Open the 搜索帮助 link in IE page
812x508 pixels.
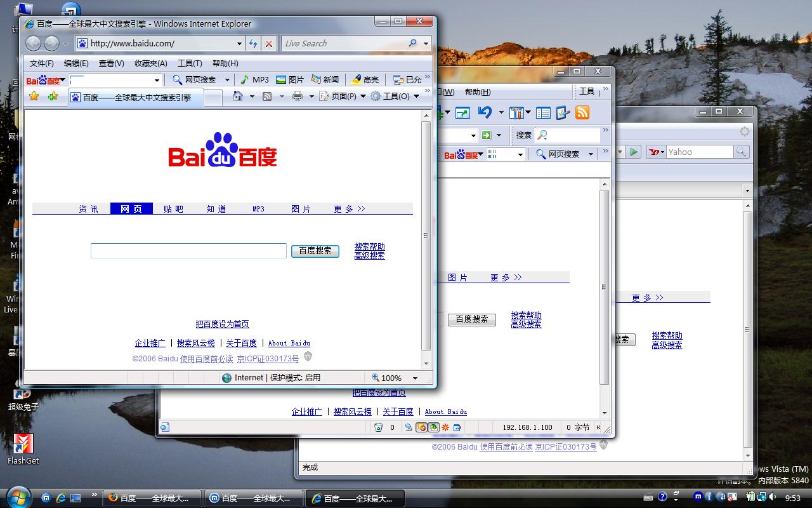coord(370,246)
